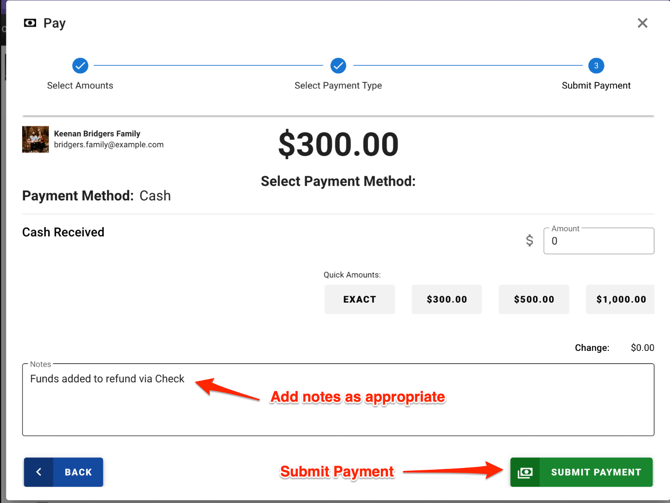Screen dimensions: 670x503
Task: Click the Keenan Bridgers Family name text
Action: point(97,133)
